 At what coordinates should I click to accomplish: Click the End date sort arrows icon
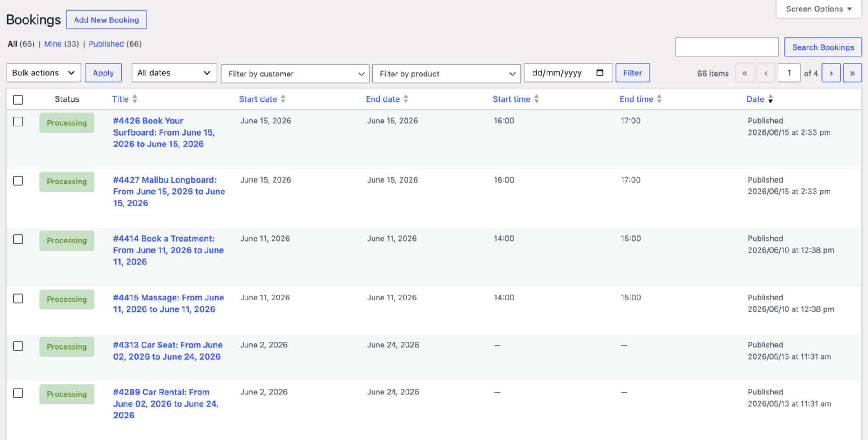point(406,99)
